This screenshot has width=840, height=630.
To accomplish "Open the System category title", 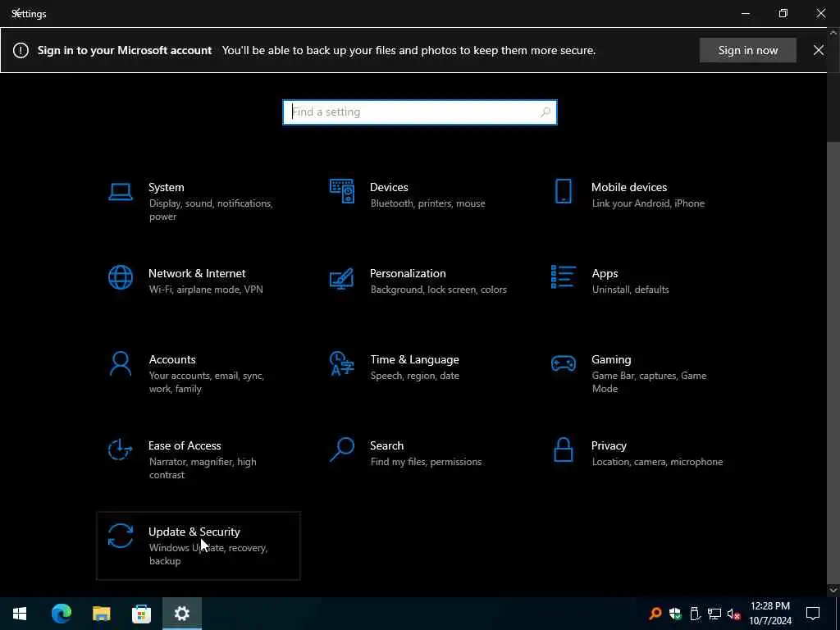I will (166, 187).
